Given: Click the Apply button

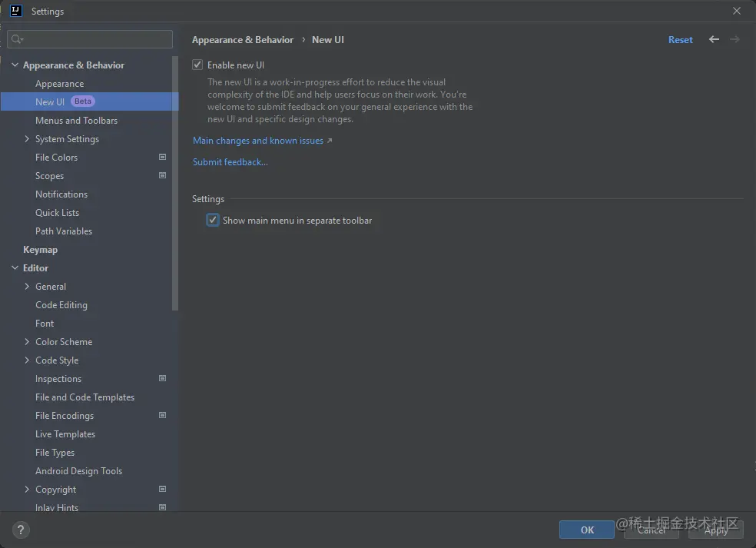Looking at the screenshot, I should (716, 530).
